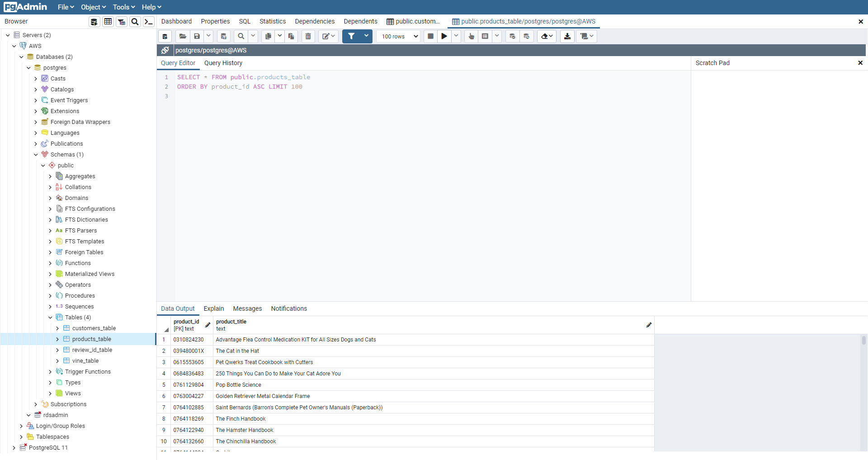The height and width of the screenshot is (460, 868).
Task: Collapse the Schemas (1) node
Action: [36, 155]
